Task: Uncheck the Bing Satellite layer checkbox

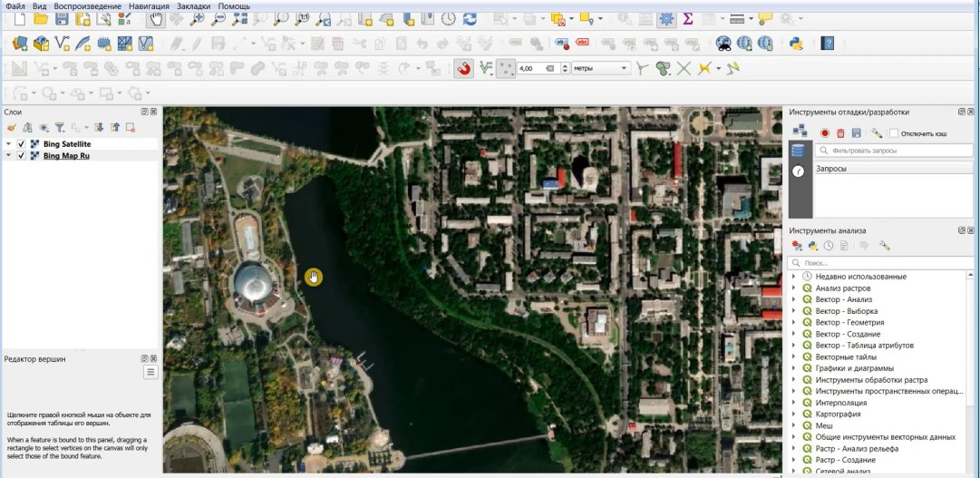Action: 21,144
